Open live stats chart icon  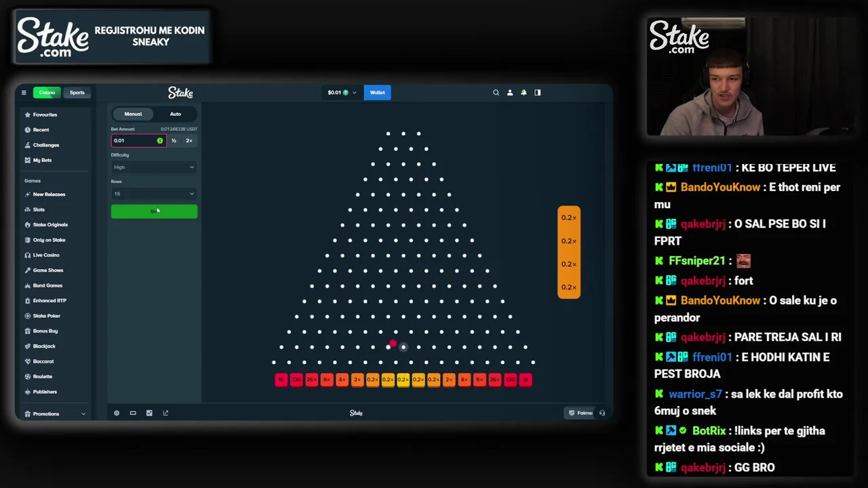coord(149,413)
